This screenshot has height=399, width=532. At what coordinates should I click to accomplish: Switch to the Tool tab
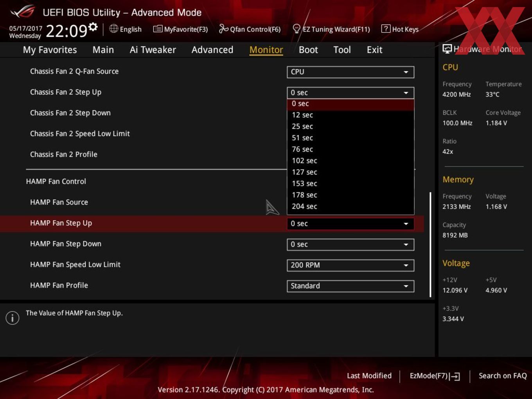(342, 50)
